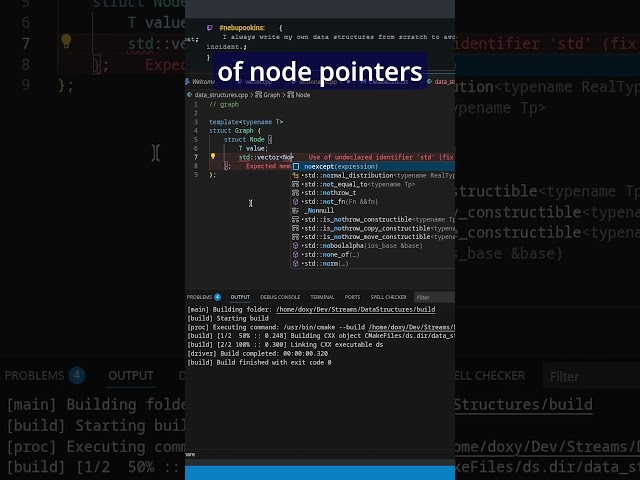
Task: Switch to the data_st editor tab
Action: coord(441,82)
